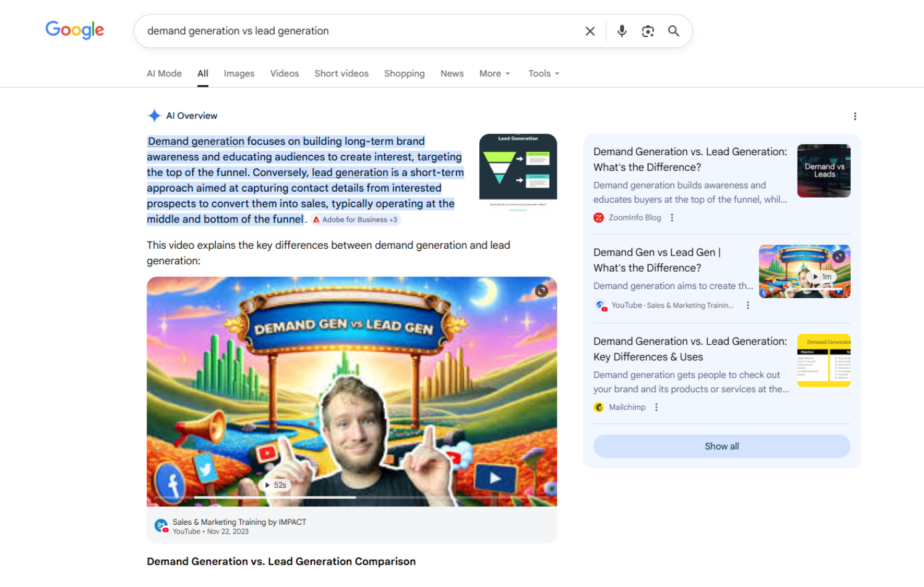This screenshot has height=587, width=924.
Task: Open options for ZoomInfo Blog result
Action: [x=672, y=217]
